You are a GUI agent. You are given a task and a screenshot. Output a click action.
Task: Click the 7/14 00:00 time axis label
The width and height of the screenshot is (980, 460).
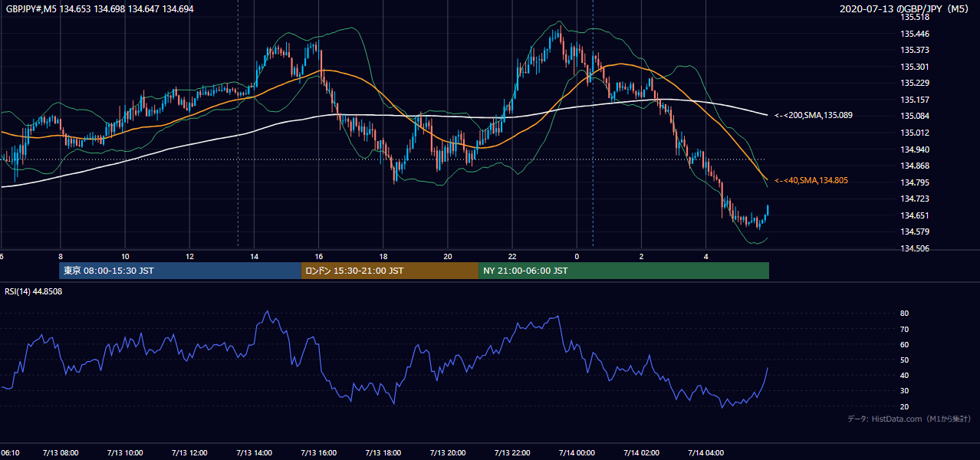click(x=577, y=453)
